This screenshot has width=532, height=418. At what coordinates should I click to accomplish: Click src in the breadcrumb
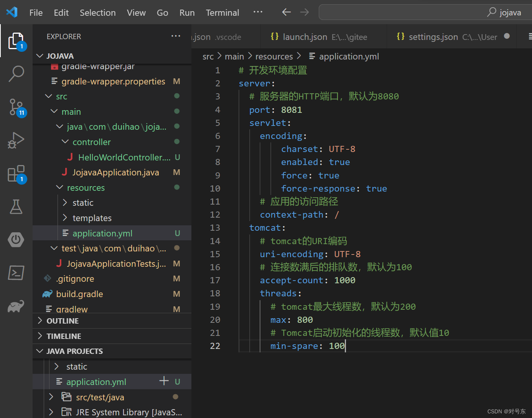[x=208, y=56]
